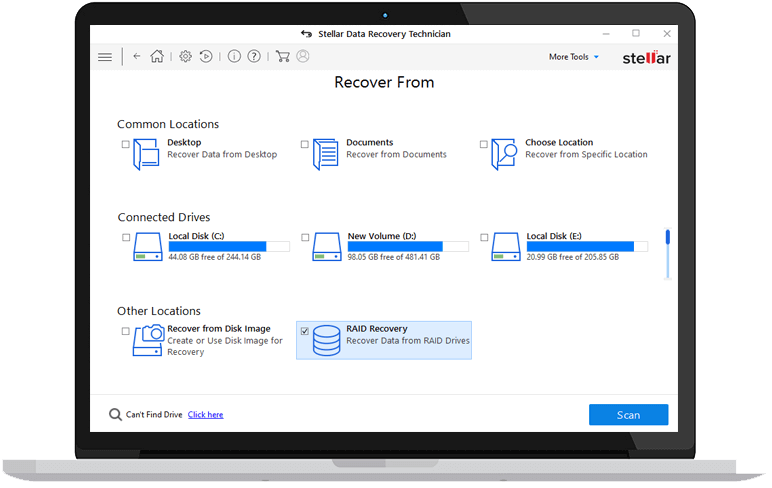The image size is (772, 488).
Task: Click '44.08 GB free of 244.14 GB'
Action: coord(215,257)
